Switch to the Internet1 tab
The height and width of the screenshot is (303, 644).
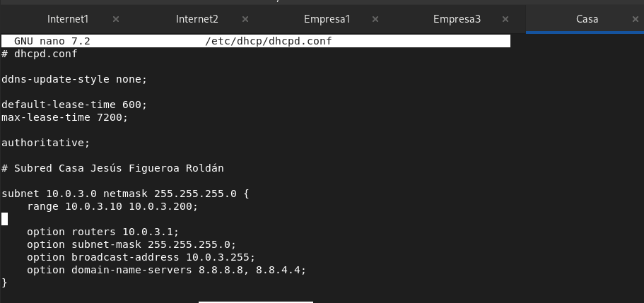point(68,19)
